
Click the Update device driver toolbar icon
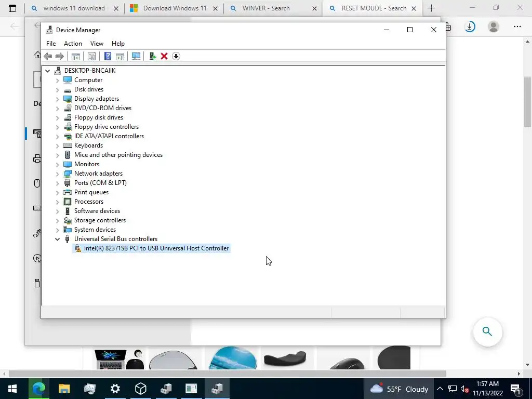[x=152, y=56]
